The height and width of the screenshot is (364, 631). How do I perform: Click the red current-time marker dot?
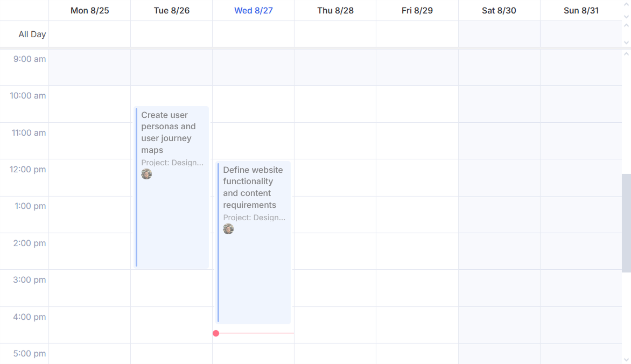[216, 333]
